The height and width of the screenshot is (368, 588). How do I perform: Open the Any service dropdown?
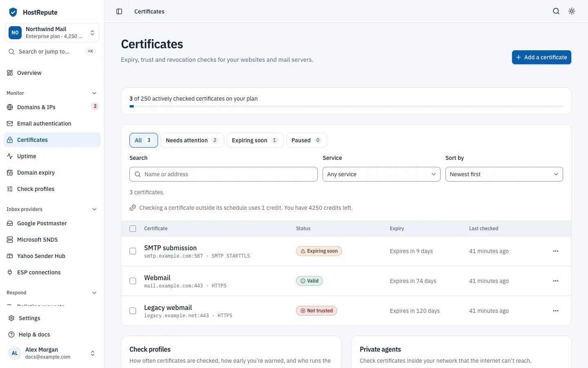381,174
